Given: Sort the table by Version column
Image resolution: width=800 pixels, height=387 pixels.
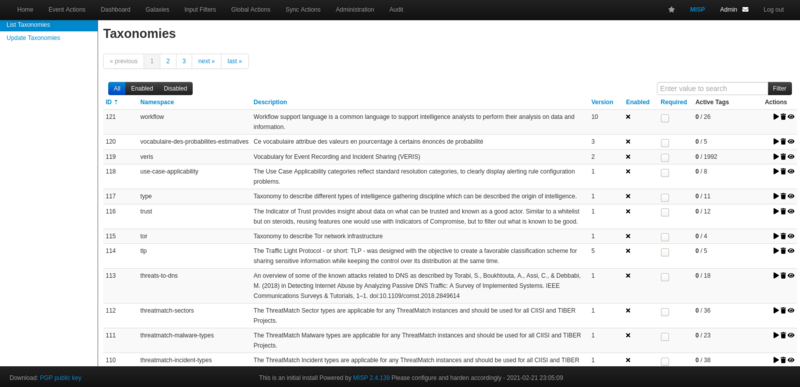Looking at the screenshot, I should click(x=602, y=102).
